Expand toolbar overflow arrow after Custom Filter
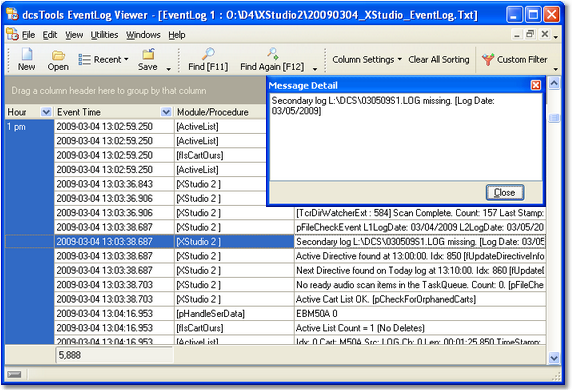The height and width of the screenshot is (392, 572). [x=555, y=69]
